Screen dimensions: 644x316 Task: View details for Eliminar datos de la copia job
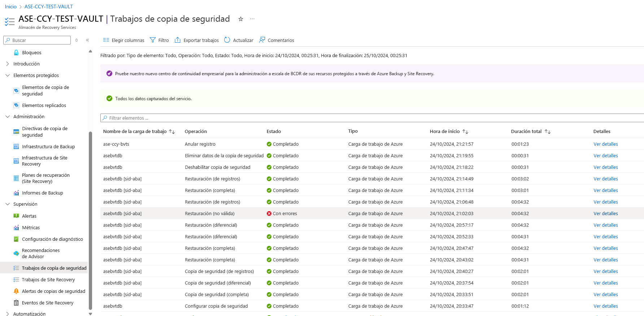tap(606, 155)
